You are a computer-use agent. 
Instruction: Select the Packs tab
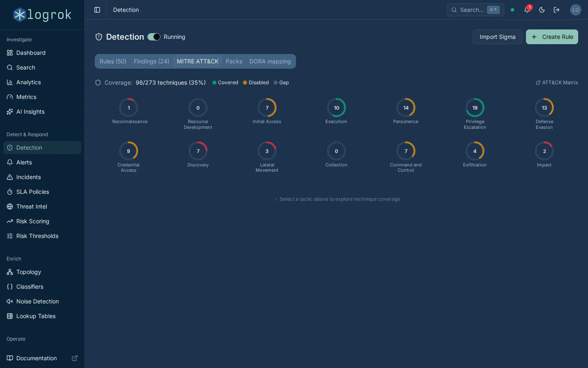(234, 61)
